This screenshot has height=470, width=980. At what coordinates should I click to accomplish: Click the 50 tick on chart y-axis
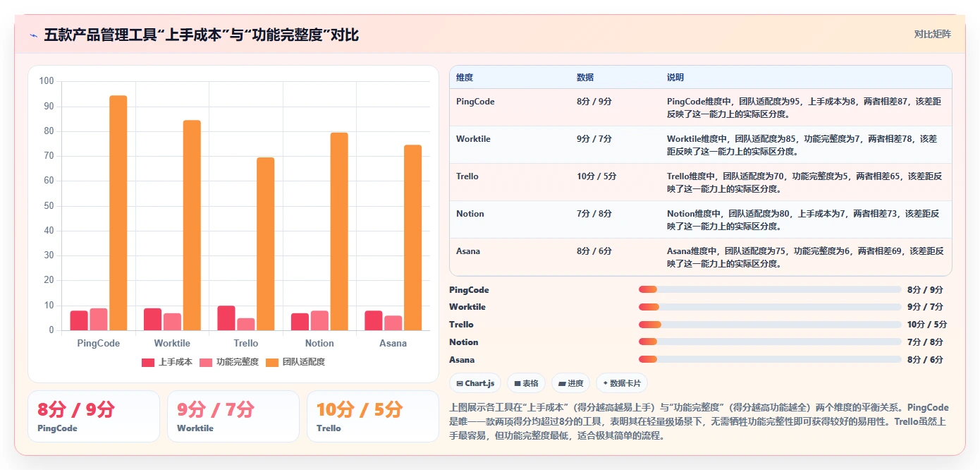tap(49, 206)
